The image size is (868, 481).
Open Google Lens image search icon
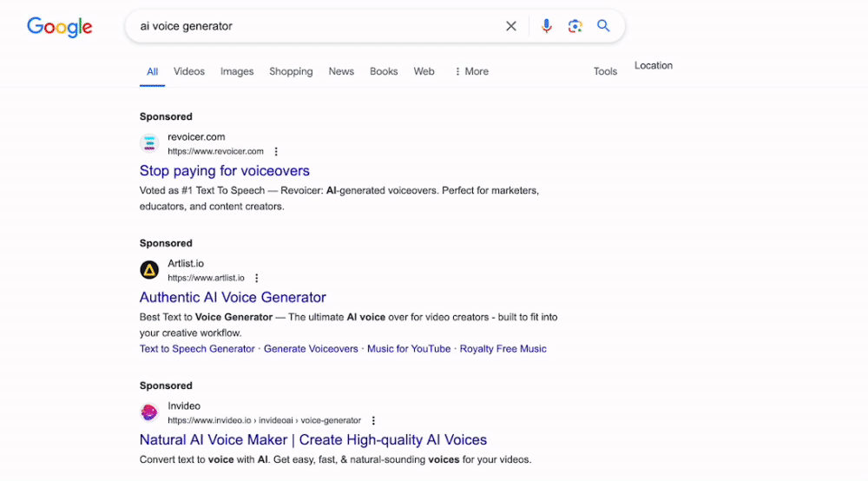pos(575,26)
